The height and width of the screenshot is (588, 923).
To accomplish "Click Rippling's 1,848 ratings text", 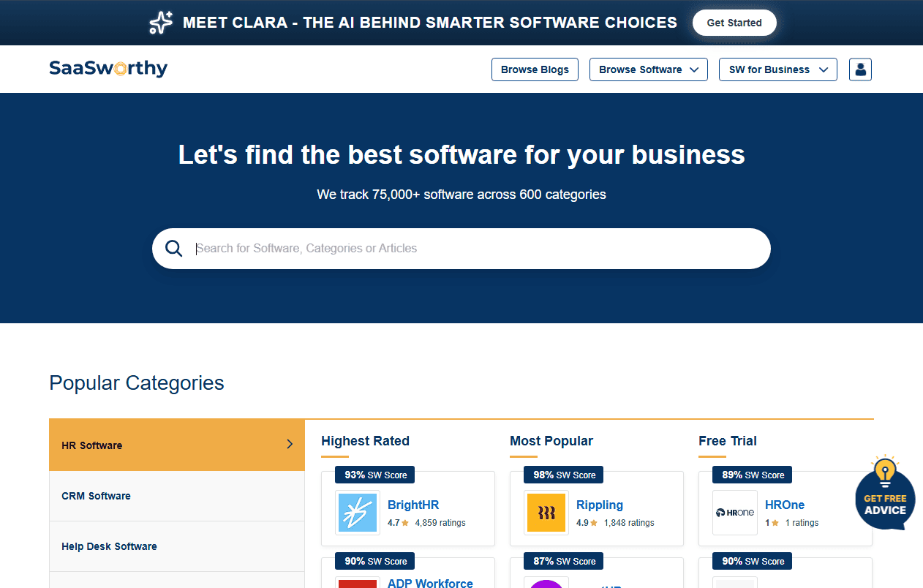I will pos(629,523).
